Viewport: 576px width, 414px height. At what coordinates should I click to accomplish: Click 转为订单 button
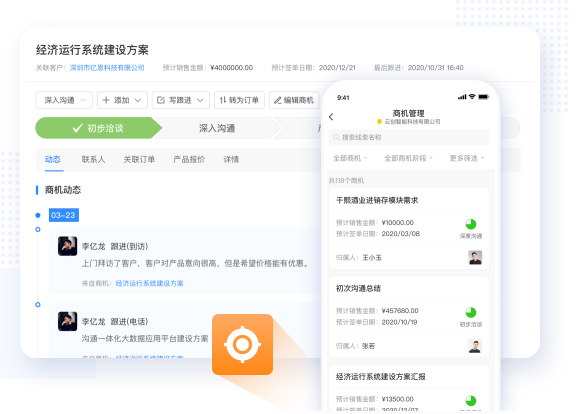point(239,100)
